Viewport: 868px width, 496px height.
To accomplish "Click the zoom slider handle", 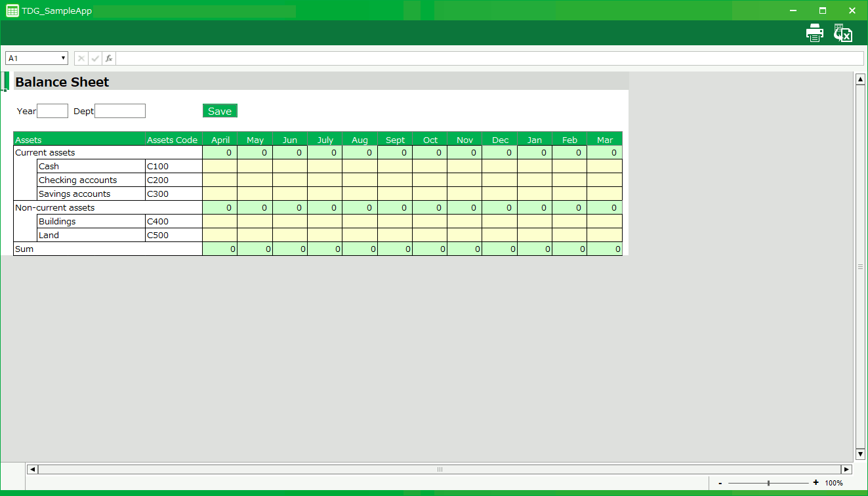I will click(768, 483).
